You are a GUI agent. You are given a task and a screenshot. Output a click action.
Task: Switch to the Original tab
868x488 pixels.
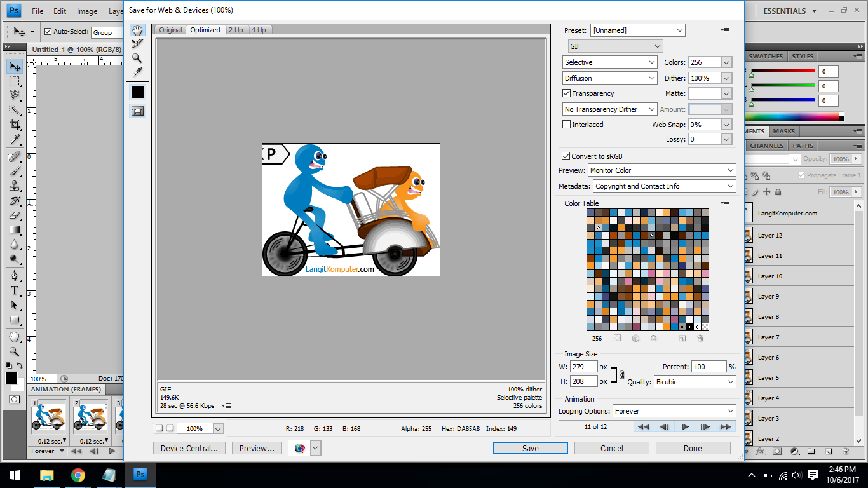[x=170, y=29]
